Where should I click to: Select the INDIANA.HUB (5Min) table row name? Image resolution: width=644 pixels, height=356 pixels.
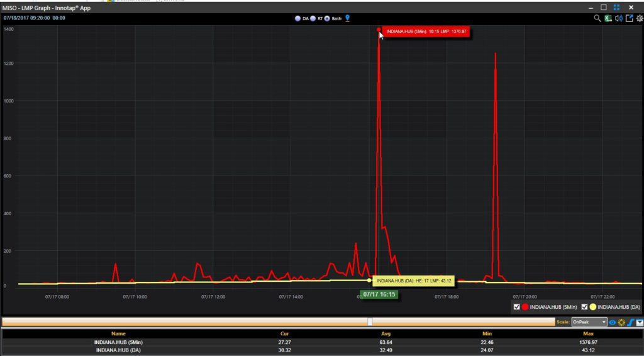tap(118, 342)
